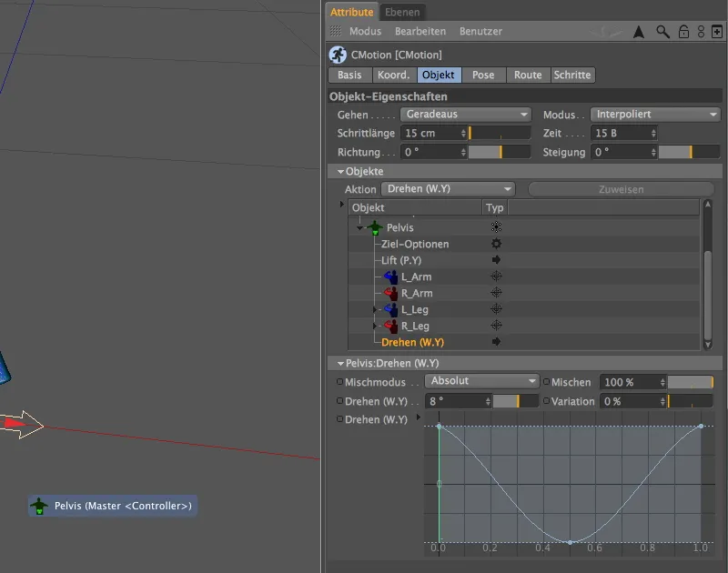Viewport: 728px width, 573px height.
Task: Click the CMotion object icon beside [CMotion]
Action: (x=338, y=55)
